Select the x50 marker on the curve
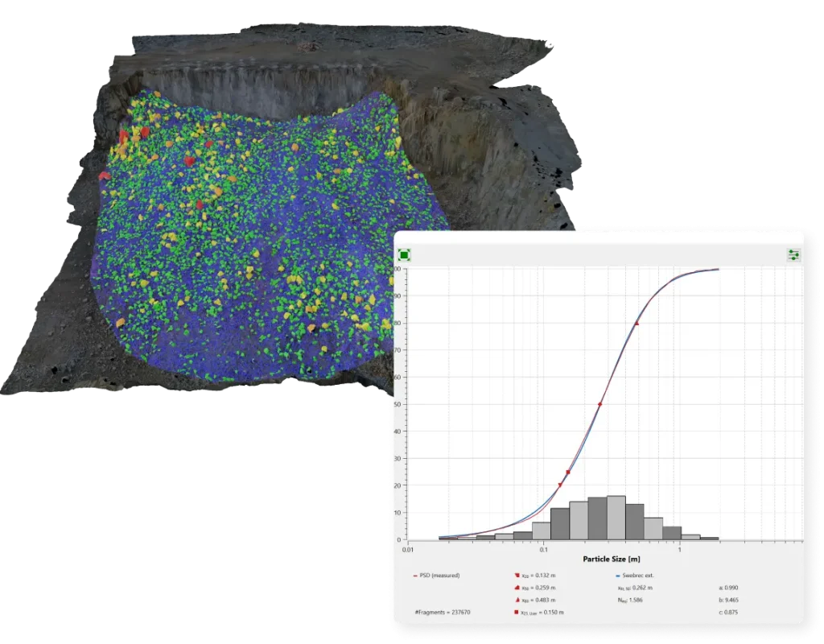The height and width of the screenshot is (644, 824). [x=600, y=404]
